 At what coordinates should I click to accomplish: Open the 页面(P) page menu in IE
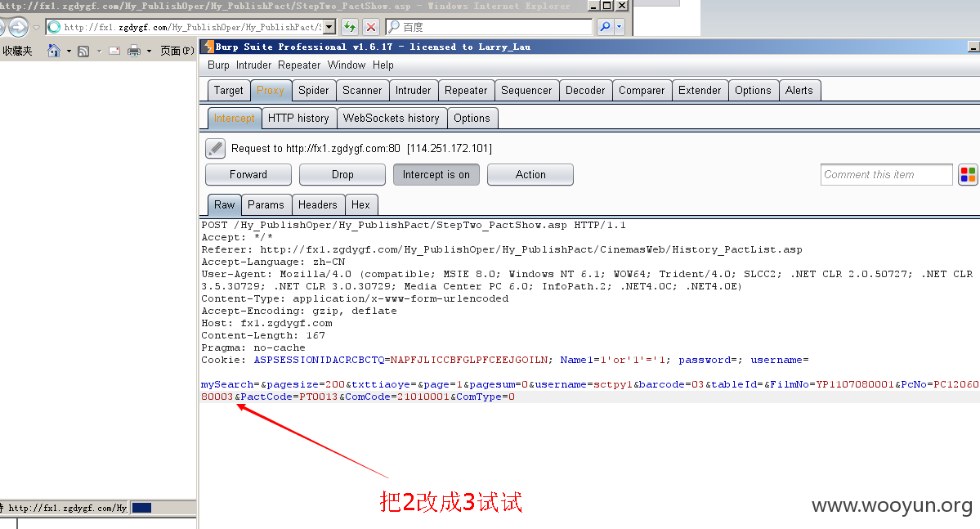[x=177, y=52]
